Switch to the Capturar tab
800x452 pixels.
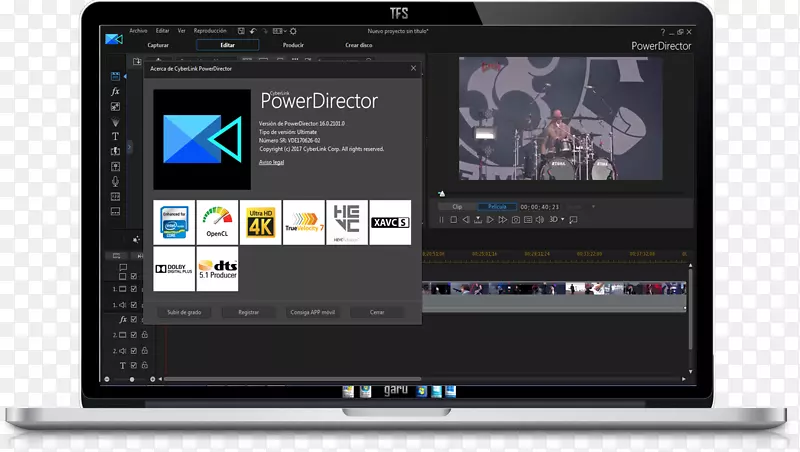[158, 45]
